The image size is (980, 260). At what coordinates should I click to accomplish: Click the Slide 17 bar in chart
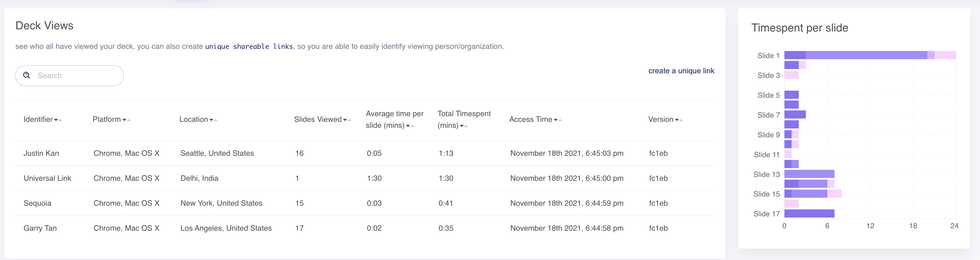[x=809, y=214]
